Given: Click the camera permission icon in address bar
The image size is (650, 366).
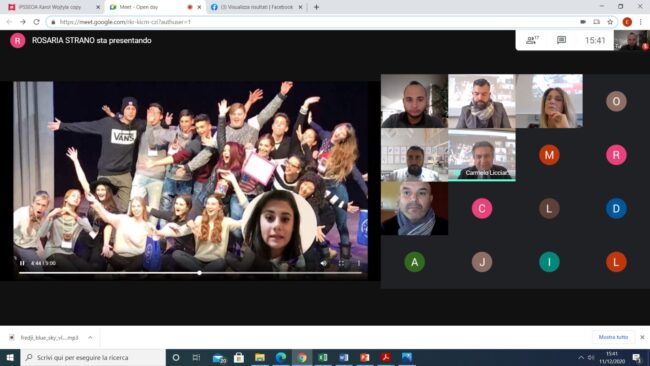Looking at the screenshot, I should click(x=583, y=22).
